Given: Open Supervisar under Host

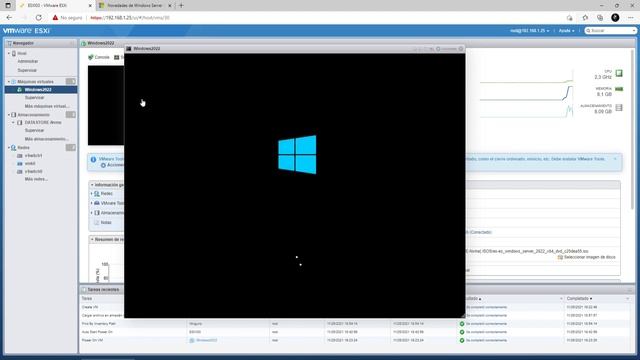Looking at the screenshot, I should pos(27,70).
